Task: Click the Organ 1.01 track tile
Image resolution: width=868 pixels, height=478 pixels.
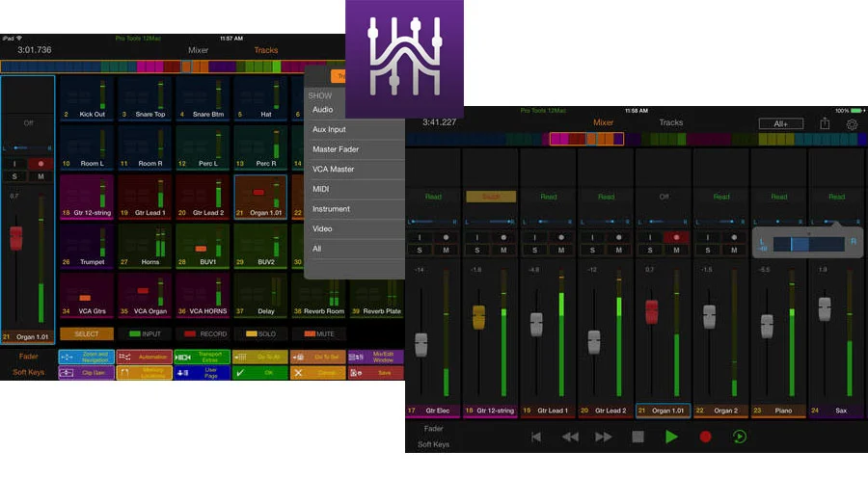Action: click(x=260, y=197)
